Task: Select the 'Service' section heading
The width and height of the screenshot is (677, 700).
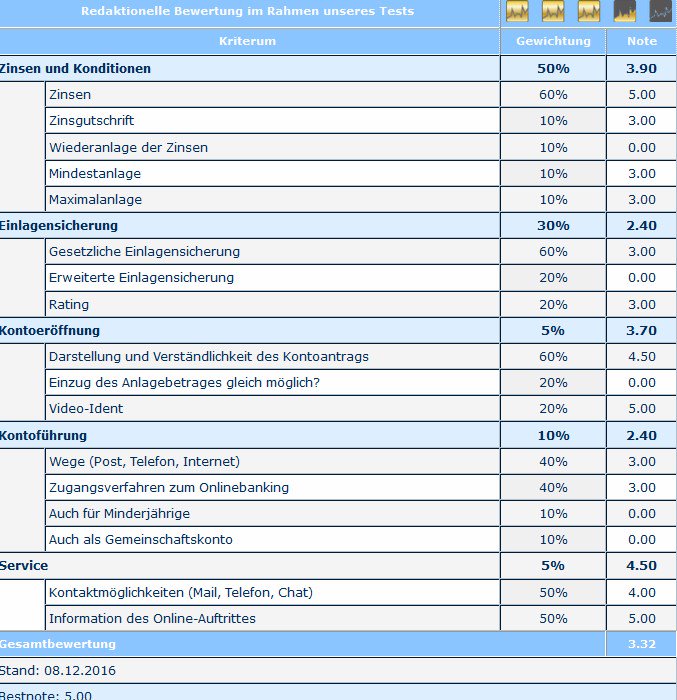Action: [x=24, y=566]
